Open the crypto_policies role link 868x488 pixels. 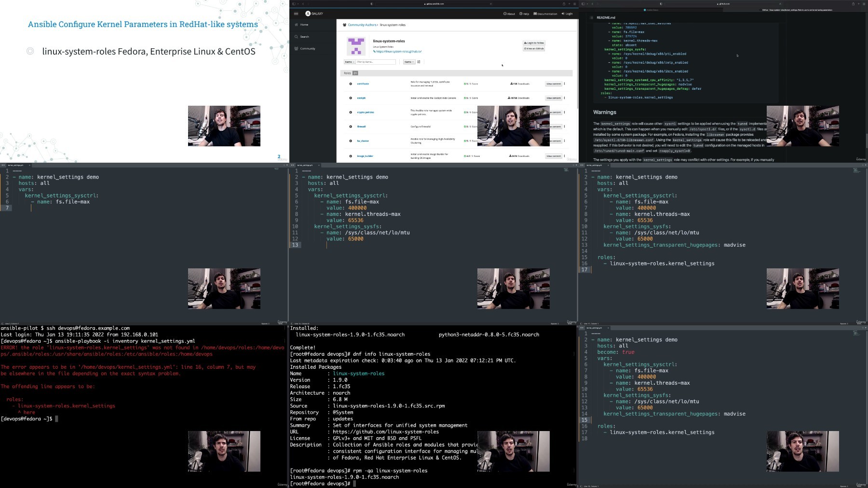[x=366, y=112]
